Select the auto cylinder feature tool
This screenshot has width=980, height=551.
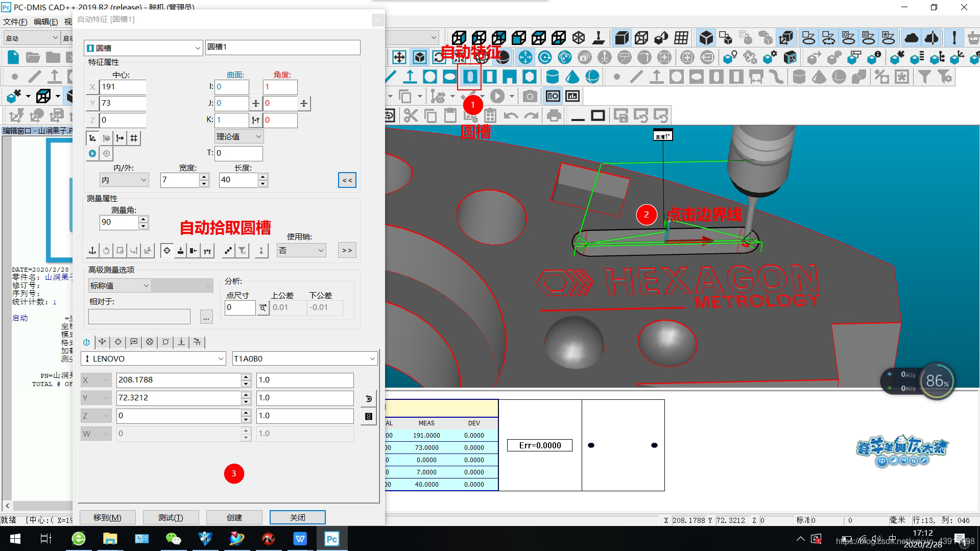[x=552, y=77]
